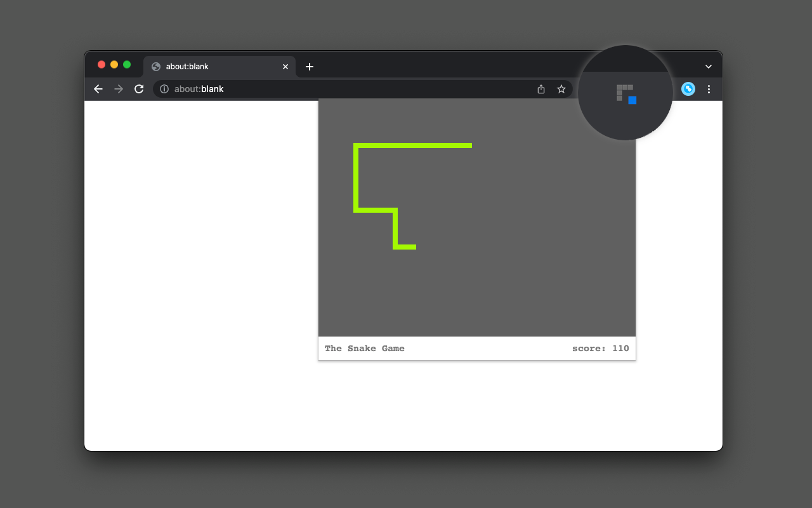Open the three-dot browser menu
The height and width of the screenshot is (508, 812).
(709, 89)
